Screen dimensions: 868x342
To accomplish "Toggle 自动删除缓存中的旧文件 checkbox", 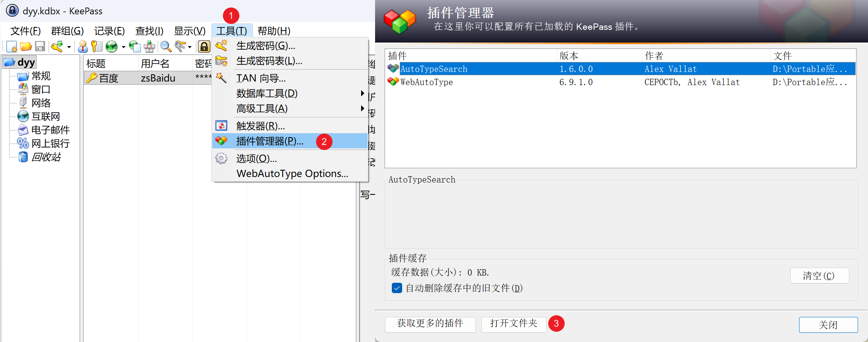I will pyautogui.click(x=397, y=288).
